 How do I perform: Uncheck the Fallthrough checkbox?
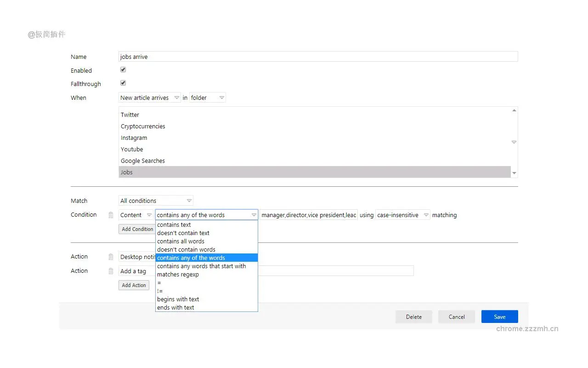pyautogui.click(x=123, y=83)
